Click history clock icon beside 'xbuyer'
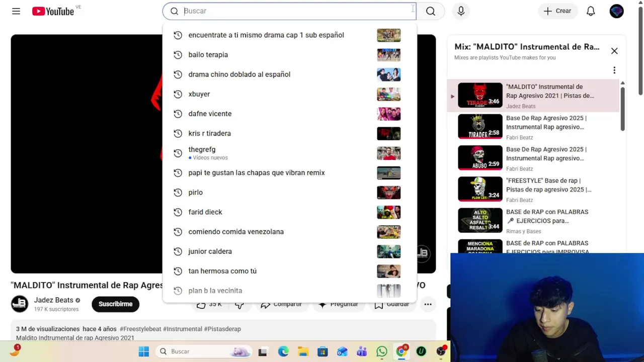 178,94
